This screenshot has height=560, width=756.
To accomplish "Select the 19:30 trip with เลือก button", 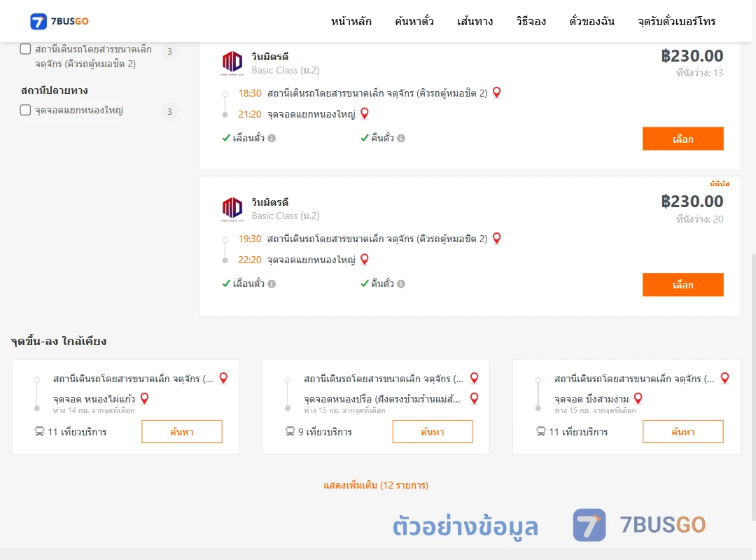I will [x=682, y=285].
